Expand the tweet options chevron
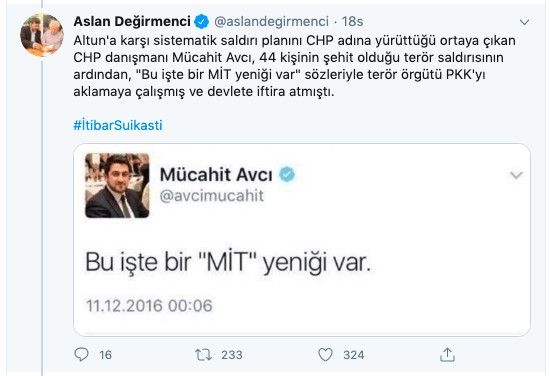The width and height of the screenshot is (550, 376). tap(524, 22)
